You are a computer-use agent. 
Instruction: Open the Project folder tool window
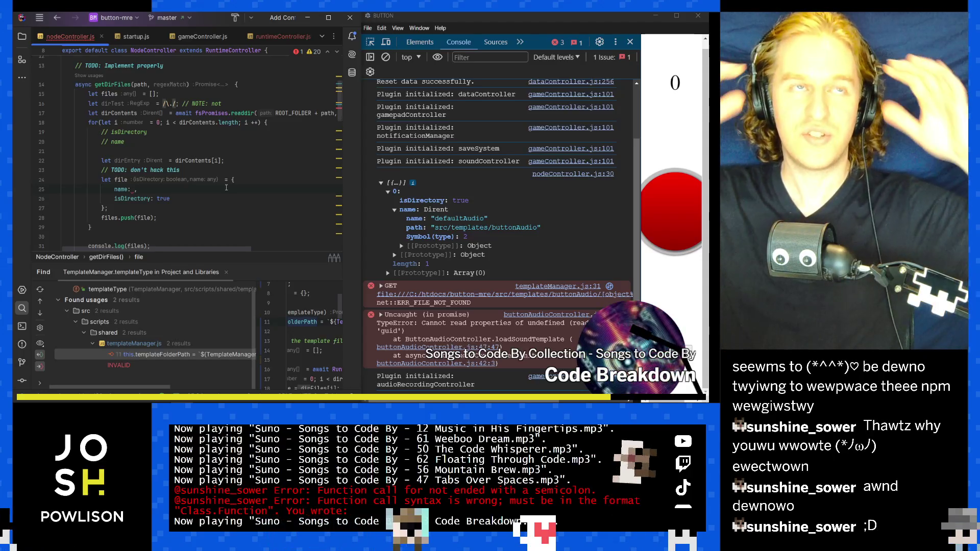(22, 36)
